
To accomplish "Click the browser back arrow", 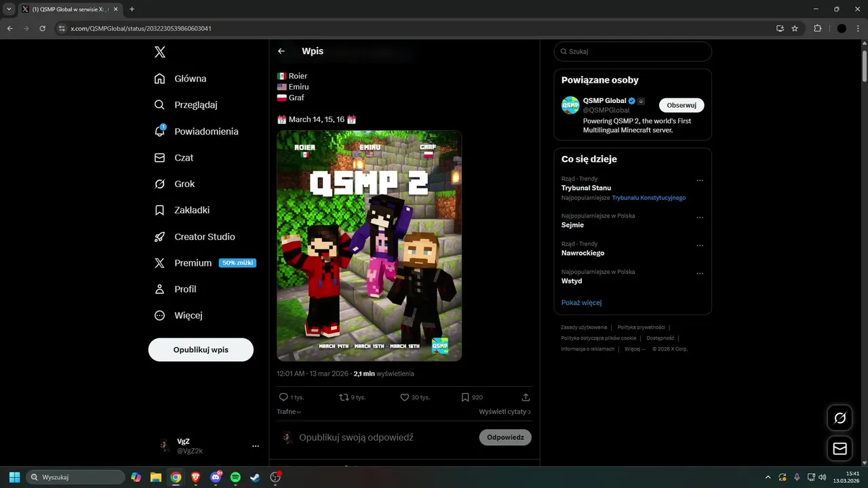I will tap(10, 28).
